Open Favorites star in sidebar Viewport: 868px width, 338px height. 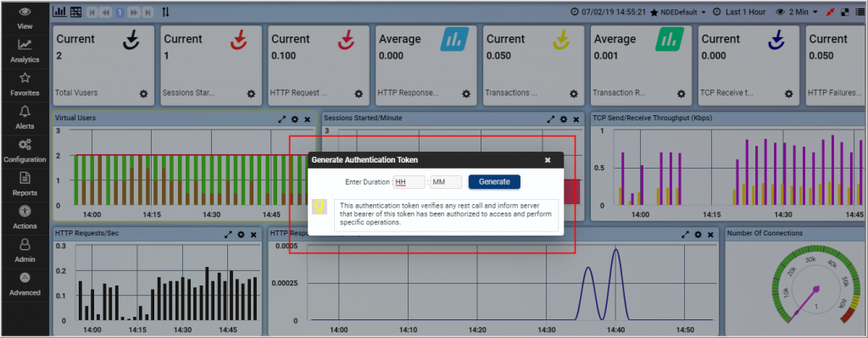[x=25, y=84]
